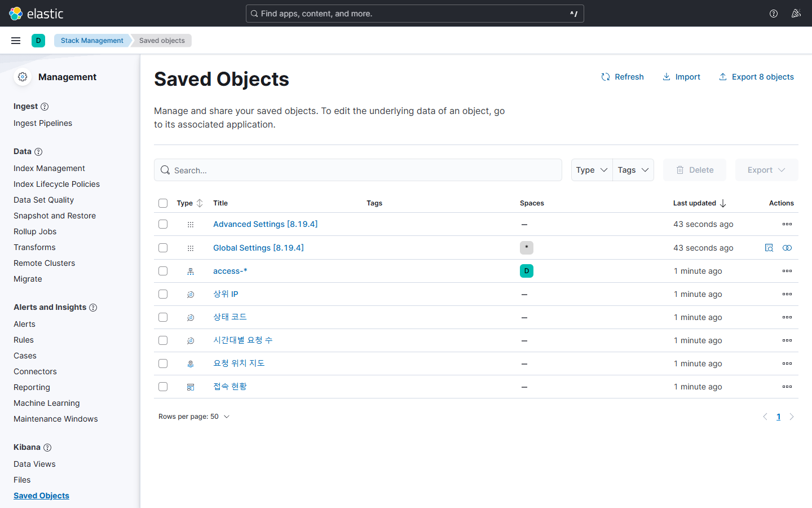Open actions menu for access-* row
The height and width of the screenshot is (508, 812).
point(787,271)
